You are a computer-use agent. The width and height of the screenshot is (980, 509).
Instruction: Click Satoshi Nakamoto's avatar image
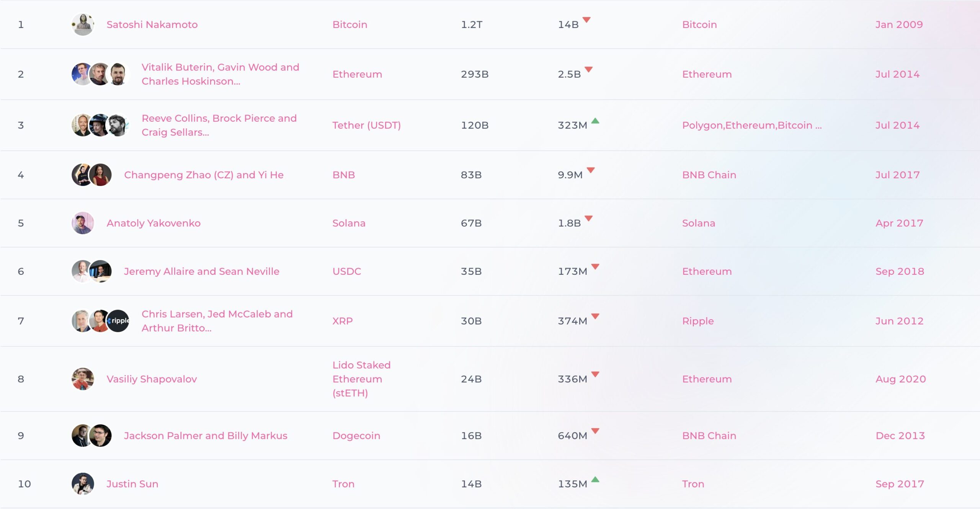[x=83, y=24]
